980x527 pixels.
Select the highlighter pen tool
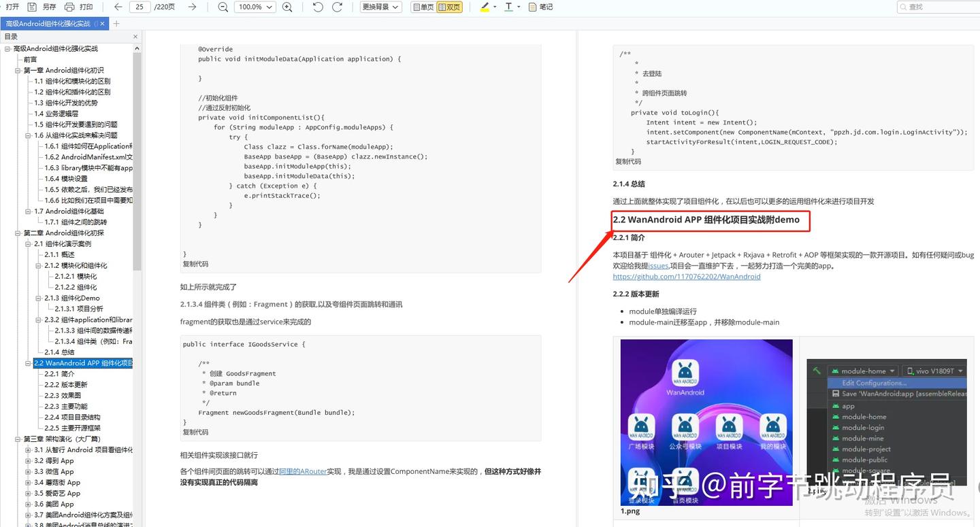pyautogui.click(x=485, y=6)
